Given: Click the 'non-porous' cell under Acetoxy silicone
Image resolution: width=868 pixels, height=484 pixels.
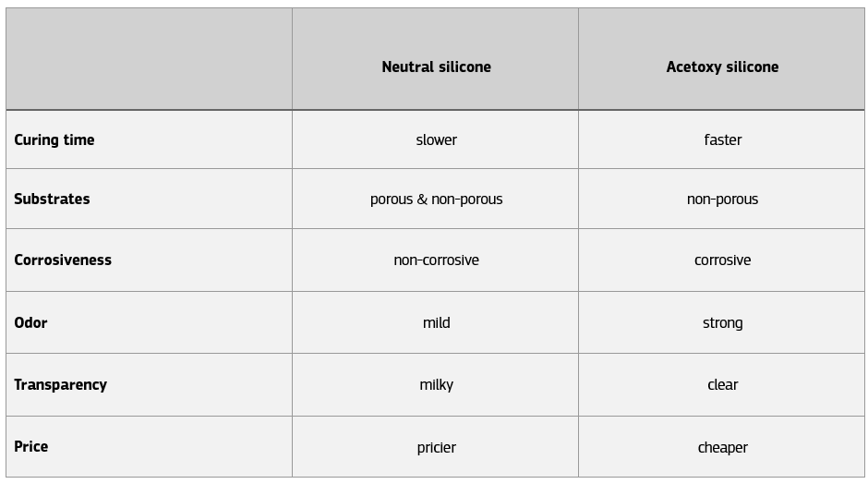Looking at the screenshot, I should point(722,199).
